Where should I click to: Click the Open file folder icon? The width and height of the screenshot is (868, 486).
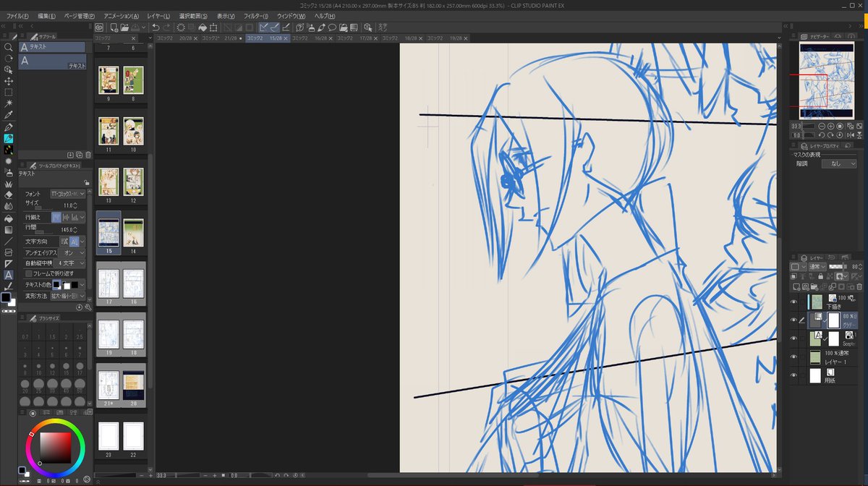125,27
